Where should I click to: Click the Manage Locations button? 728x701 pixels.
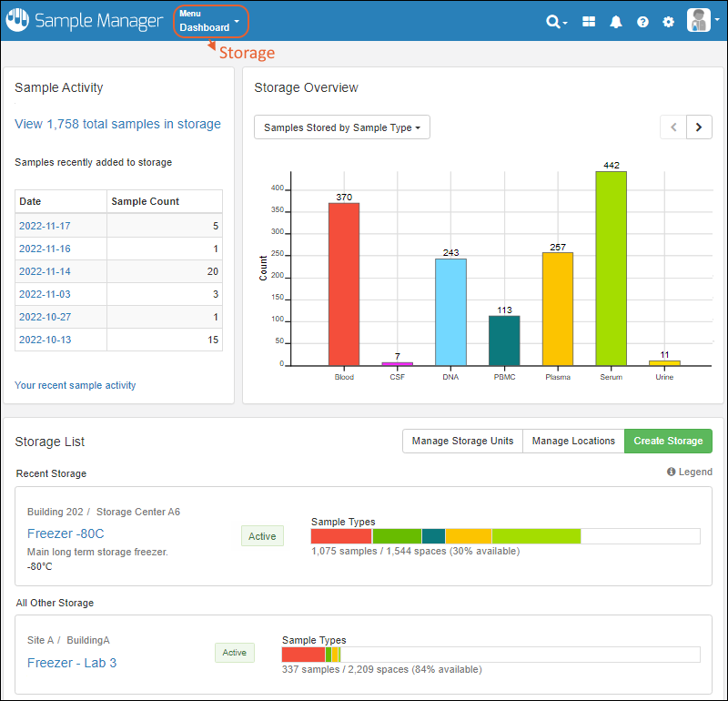(573, 441)
